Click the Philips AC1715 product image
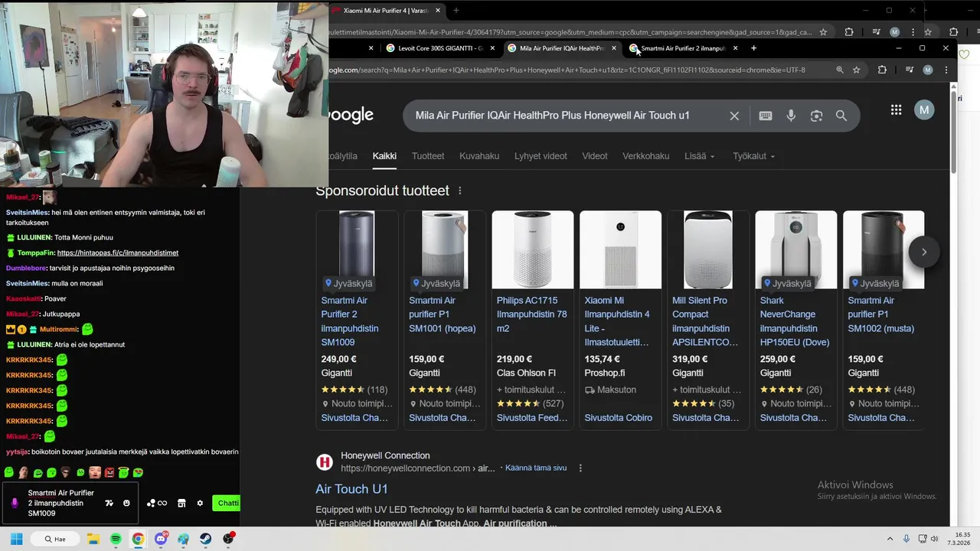The width and height of the screenshot is (980, 551). click(x=533, y=249)
